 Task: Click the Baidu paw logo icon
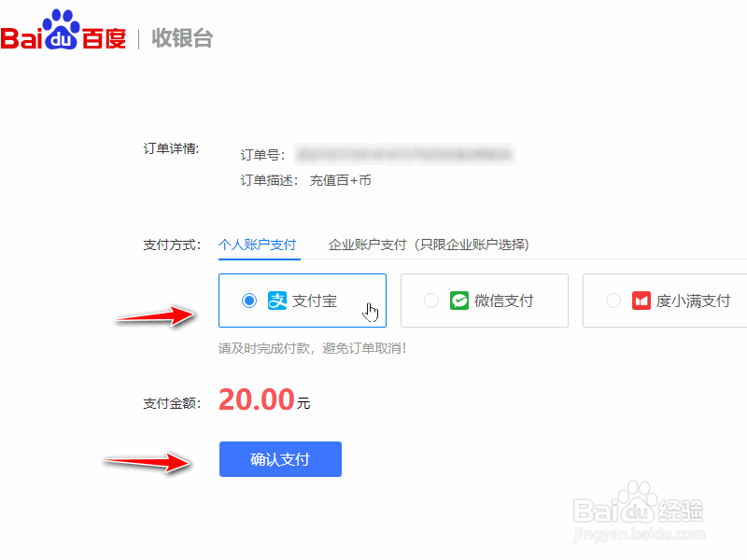click(x=61, y=29)
